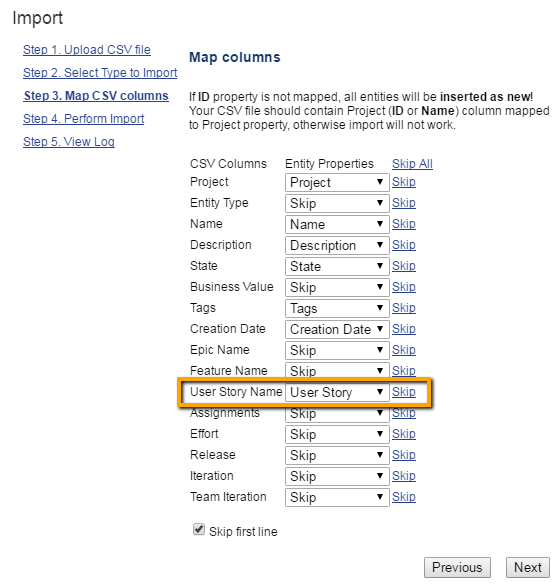The width and height of the screenshot is (560, 587).
Task: Open the Name property dropdown
Action: click(337, 224)
